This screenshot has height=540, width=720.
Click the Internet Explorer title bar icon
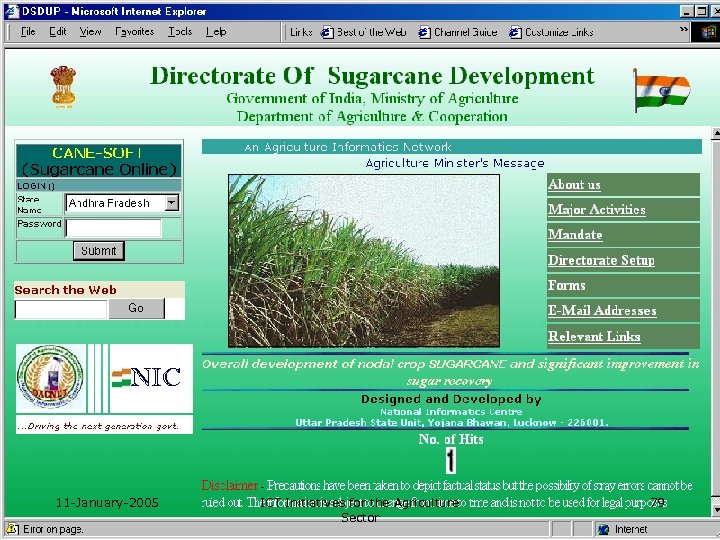11,11
